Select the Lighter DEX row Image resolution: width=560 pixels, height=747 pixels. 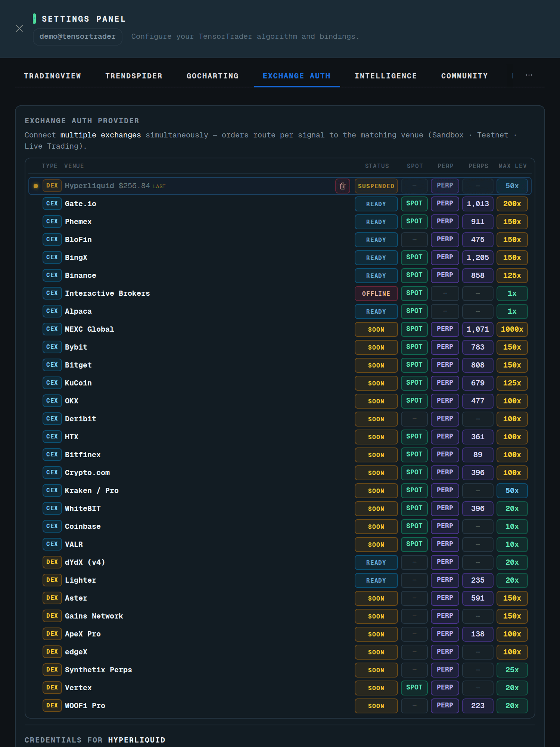280,580
